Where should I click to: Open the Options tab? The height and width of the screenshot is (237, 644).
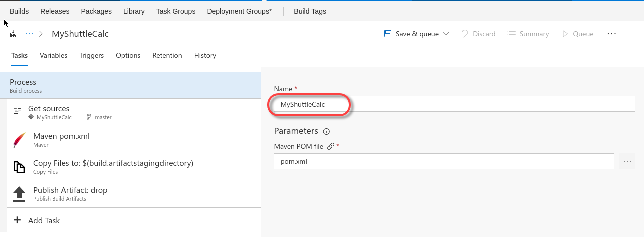click(128, 55)
